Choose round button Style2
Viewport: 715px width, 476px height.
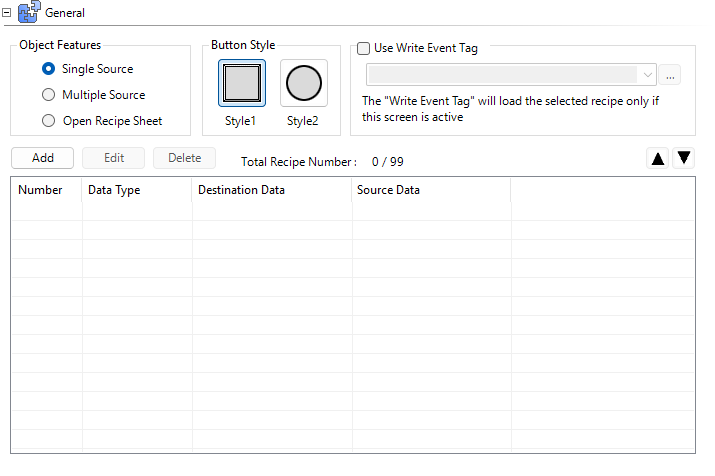point(304,83)
